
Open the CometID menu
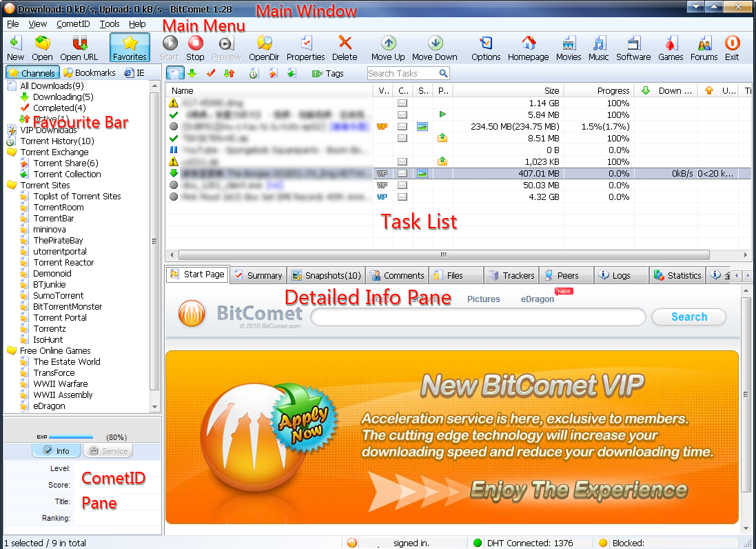click(73, 23)
